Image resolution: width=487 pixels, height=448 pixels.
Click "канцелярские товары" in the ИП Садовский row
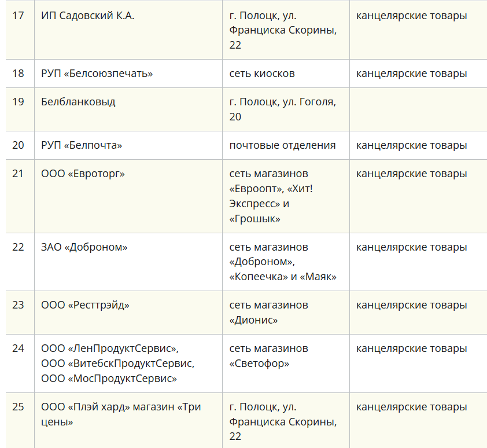click(412, 16)
